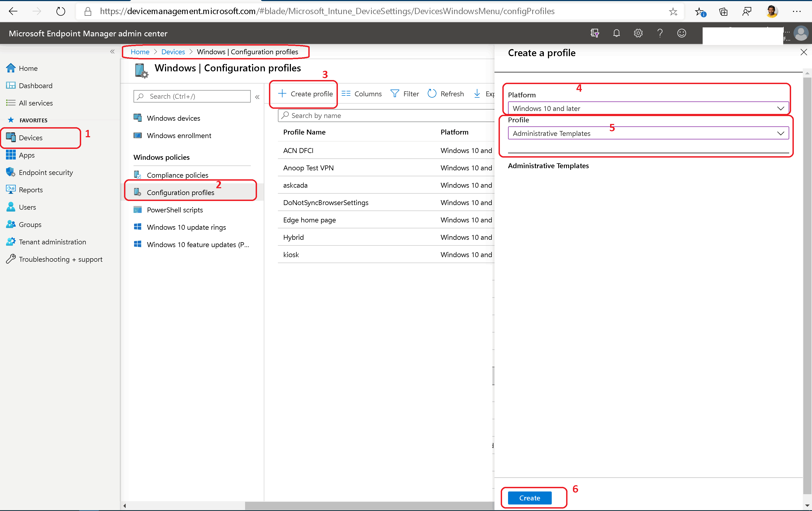Image resolution: width=812 pixels, height=511 pixels.
Task: Expand the Platform dropdown
Action: point(648,108)
